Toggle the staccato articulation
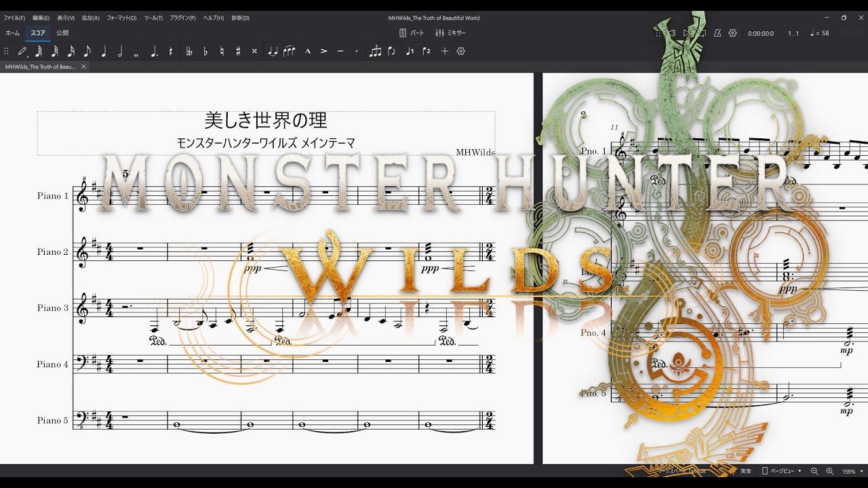Viewport: 868px width, 488px height. pos(357,51)
